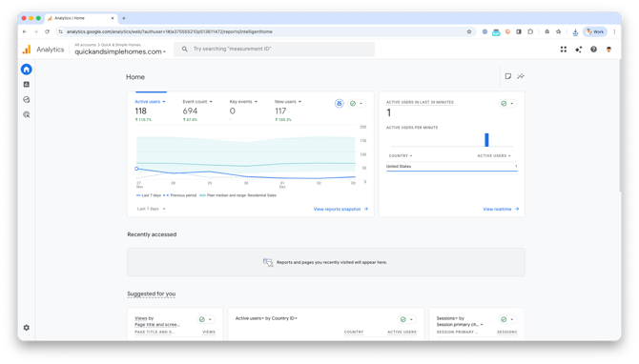Open the data quality check dropdown on overview card
The image size is (639, 364).
tap(356, 104)
